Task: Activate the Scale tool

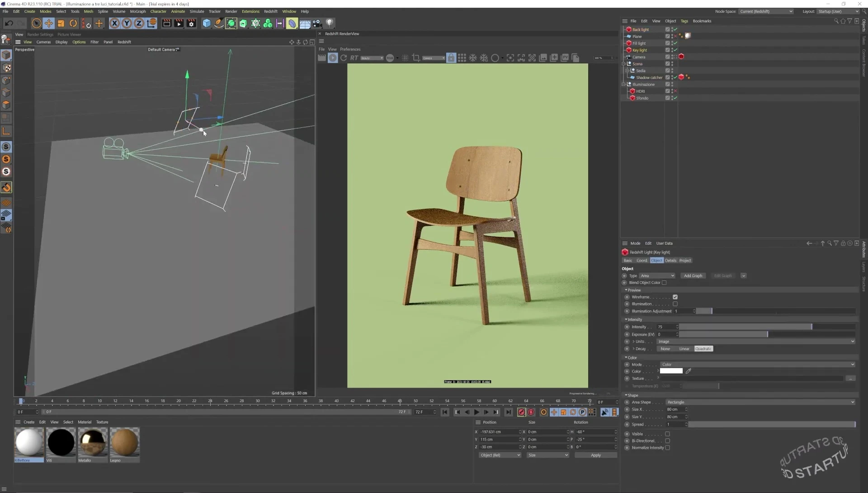Action: [x=61, y=23]
